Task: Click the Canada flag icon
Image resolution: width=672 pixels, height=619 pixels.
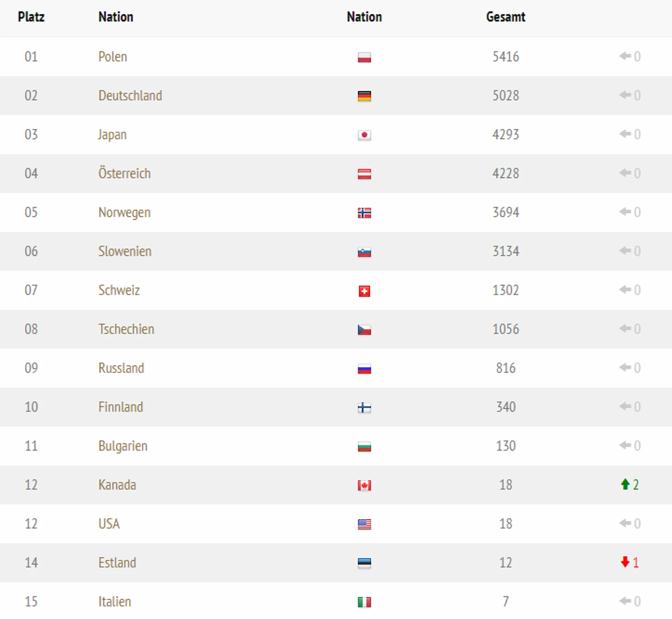Action: (364, 486)
